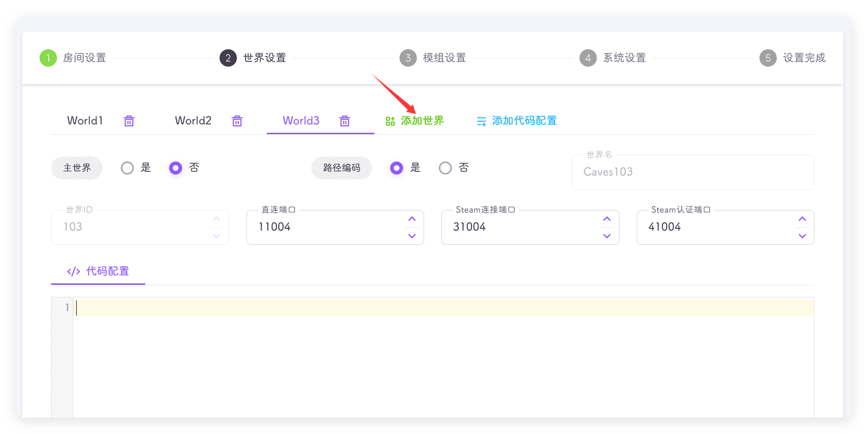The width and height of the screenshot is (868, 434).
Task: Select 是 for 主世界
Action: (x=127, y=168)
